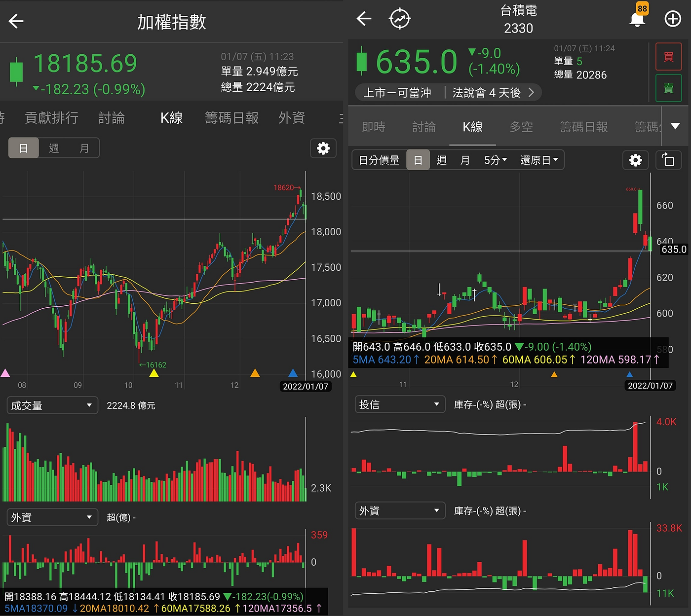Open chart settings gear on 台積電 panel
The height and width of the screenshot is (616, 691).
tap(635, 160)
